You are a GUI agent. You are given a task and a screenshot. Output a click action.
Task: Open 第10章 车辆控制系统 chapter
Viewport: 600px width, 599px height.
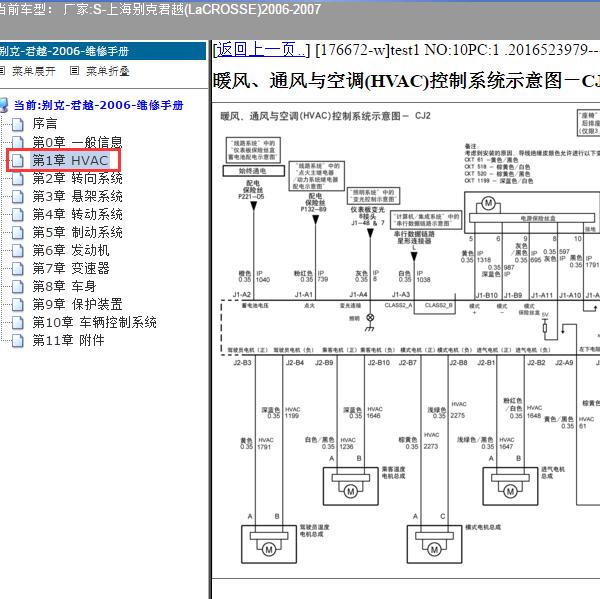pos(95,322)
